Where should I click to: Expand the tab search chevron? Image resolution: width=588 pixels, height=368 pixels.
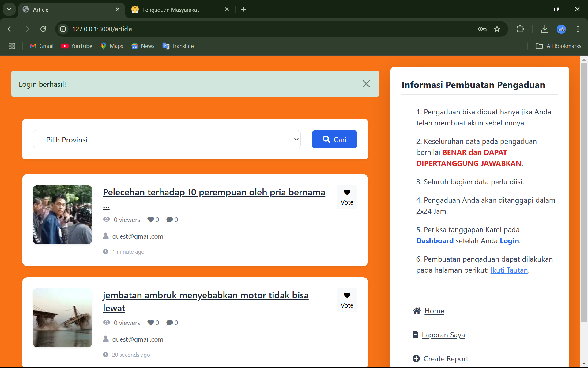9,10
